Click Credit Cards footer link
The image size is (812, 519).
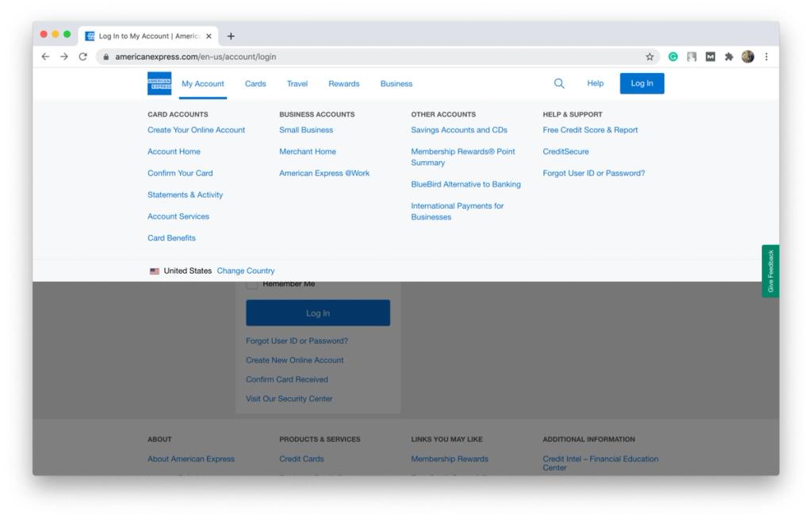tap(301, 459)
